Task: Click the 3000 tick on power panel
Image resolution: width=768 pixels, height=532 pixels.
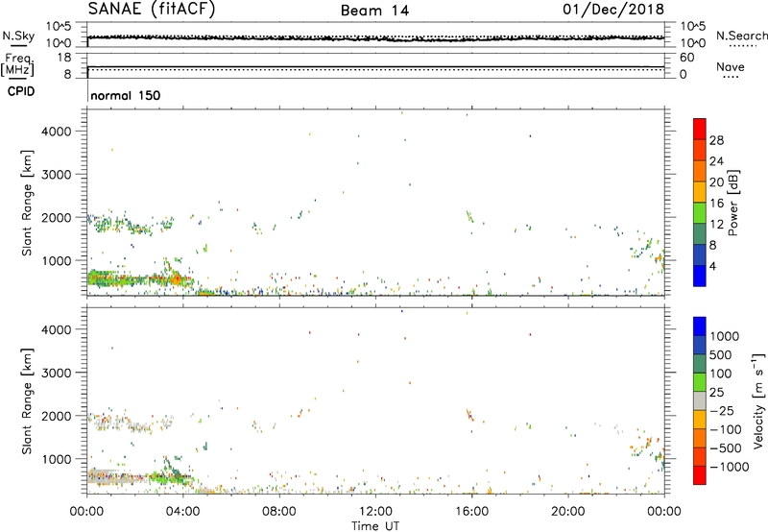Action: pos(57,175)
